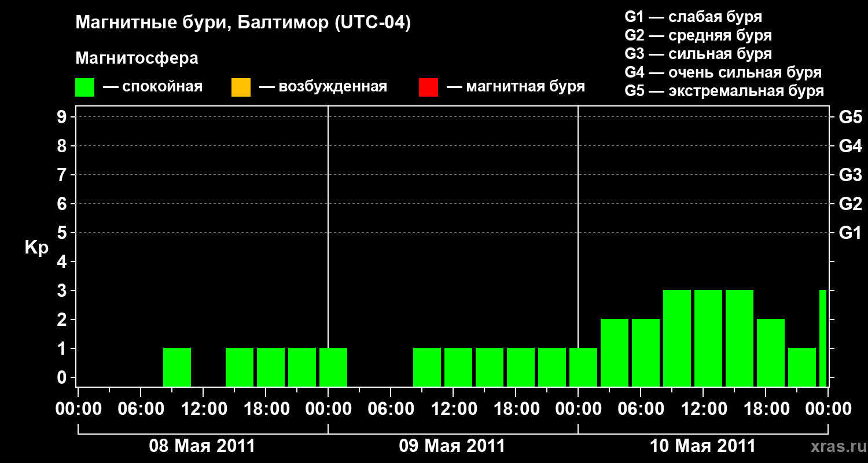Click the isolated Kp 1 bar at 08:00 on 08 Мая
The height and width of the screenshot is (463, 868).
click(x=177, y=367)
